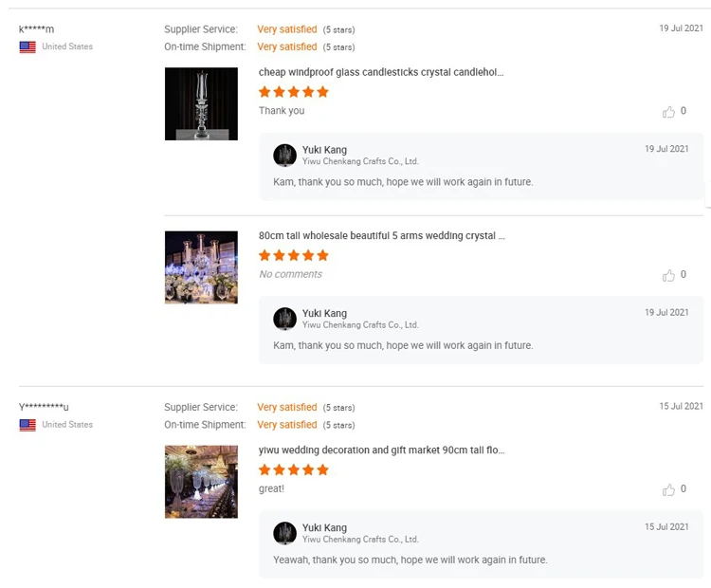Click the five-star rating above "great!"
The image size is (711, 588).
(294, 469)
